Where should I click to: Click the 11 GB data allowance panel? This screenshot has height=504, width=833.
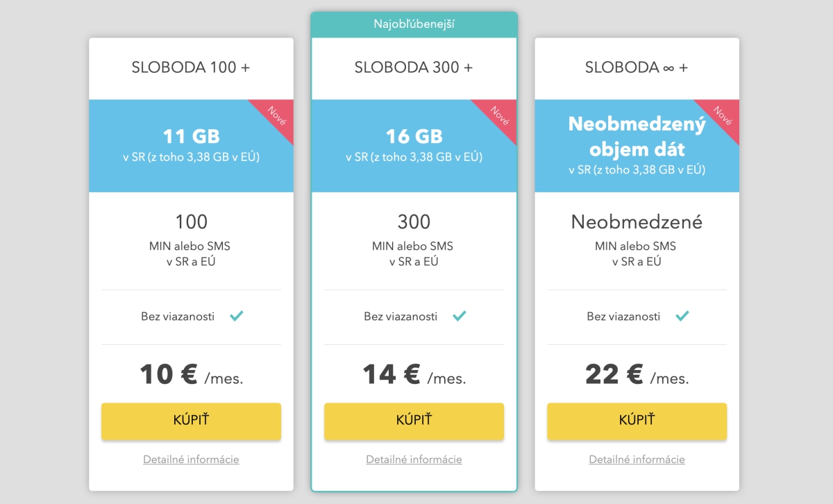click(191, 146)
